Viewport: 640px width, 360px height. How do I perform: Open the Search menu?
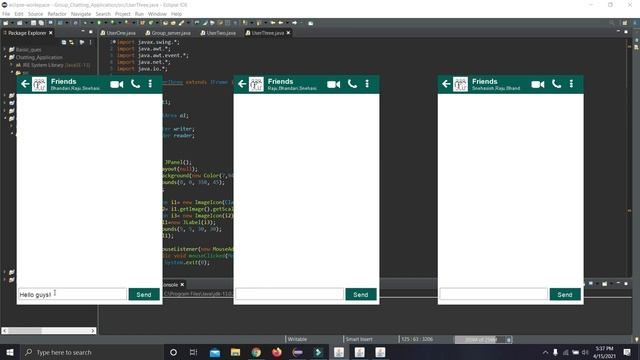[x=103, y=14]
